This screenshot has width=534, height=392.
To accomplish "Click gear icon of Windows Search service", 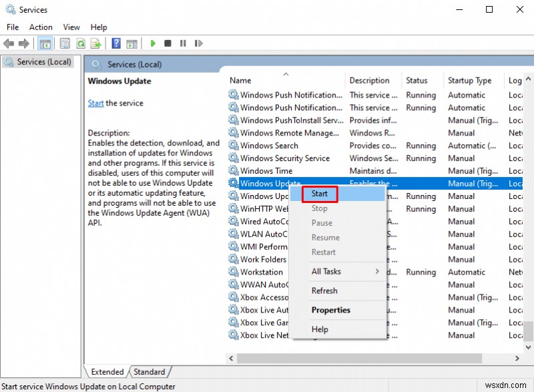I will coord(233,146).
